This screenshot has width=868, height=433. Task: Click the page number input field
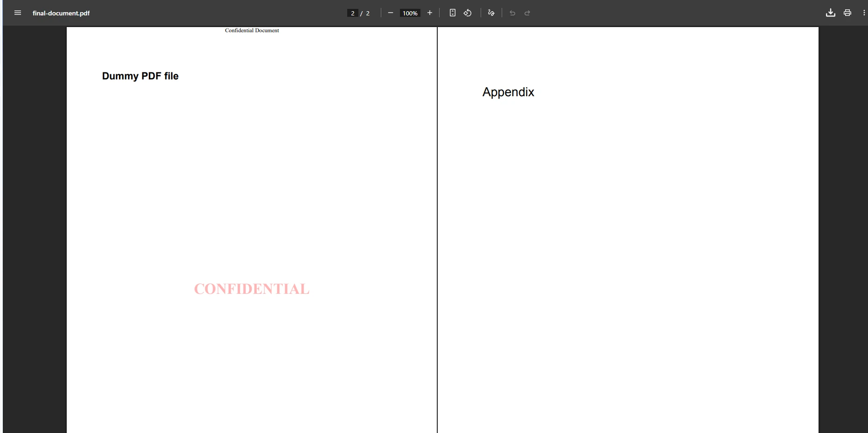pos(353,13)
